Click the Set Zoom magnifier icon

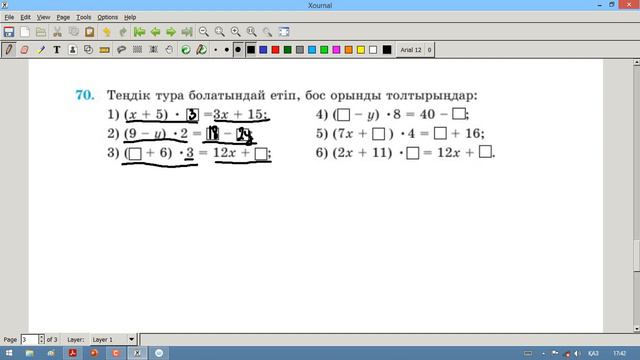pyautogui.click(x=267, y=32)
